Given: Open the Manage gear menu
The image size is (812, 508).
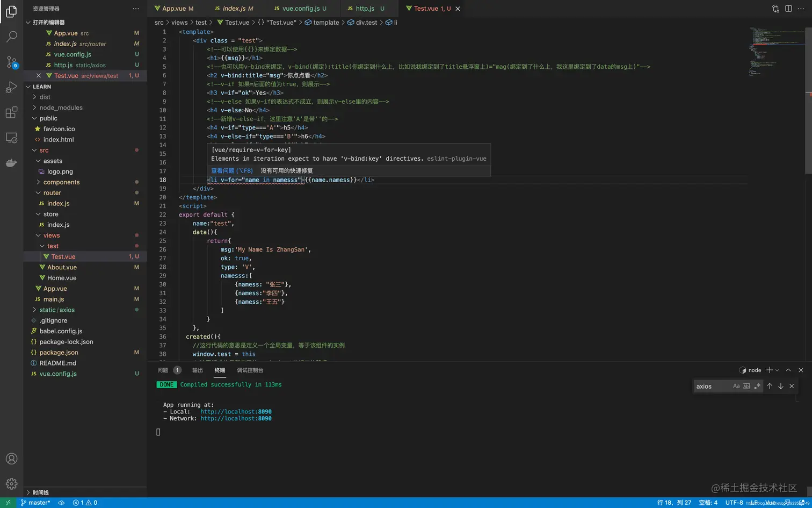Looking at the screenshot, I should (11, 484).
